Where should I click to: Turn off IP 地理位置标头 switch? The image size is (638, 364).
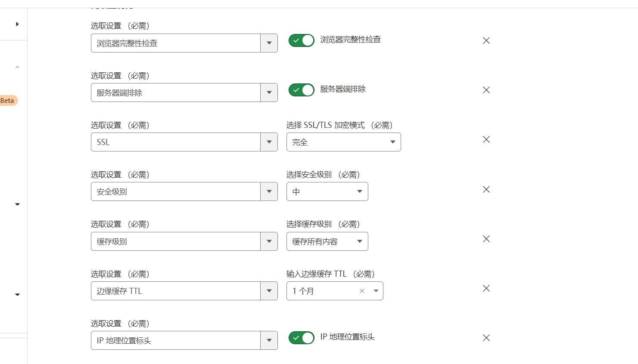click(302, 338)
